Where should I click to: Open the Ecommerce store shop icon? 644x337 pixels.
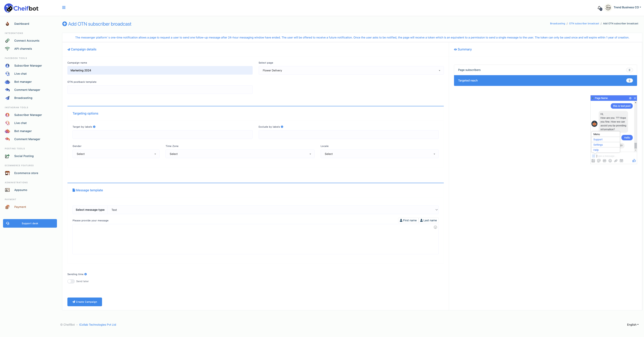click(8, 173)
